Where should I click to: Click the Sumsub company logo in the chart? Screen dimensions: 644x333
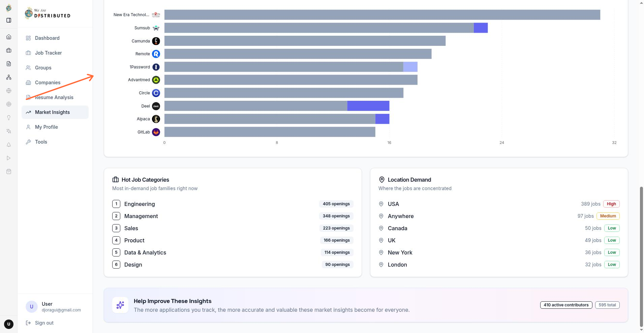(156, 28)
